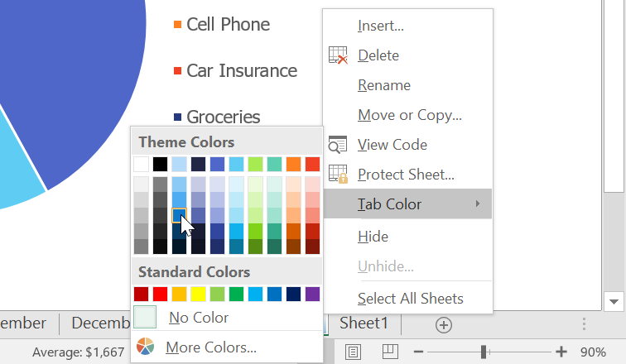Click the 90% zoom level text
The width and height of the screenshot is (626, 364).
593,352
